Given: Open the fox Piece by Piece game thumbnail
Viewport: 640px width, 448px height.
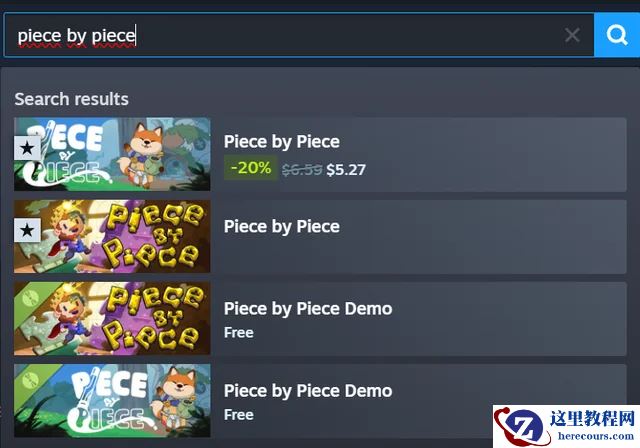Looking at the screenshot, I should click(x=112, y=154).
